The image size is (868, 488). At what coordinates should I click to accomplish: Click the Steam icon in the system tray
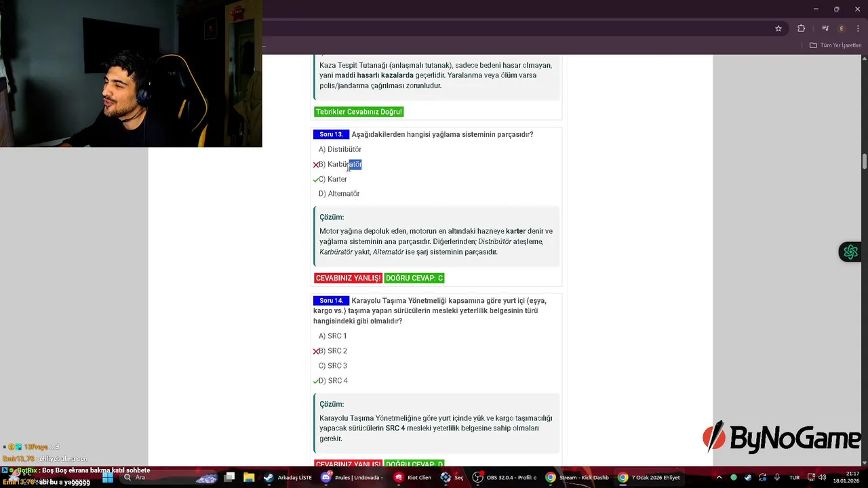point(748,477)
